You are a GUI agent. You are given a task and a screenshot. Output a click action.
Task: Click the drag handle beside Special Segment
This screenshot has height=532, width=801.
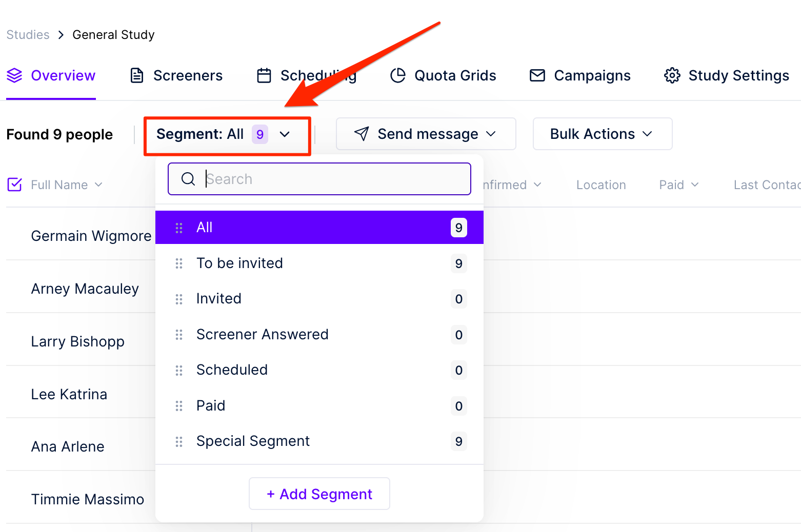pyautogui.click(x=179, y=441)
